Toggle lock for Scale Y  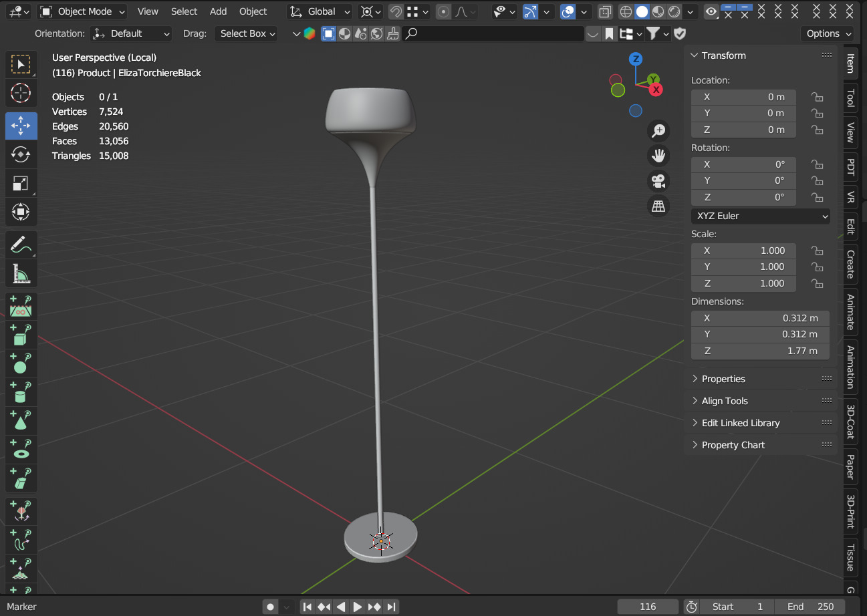click(x=817, y=267)
